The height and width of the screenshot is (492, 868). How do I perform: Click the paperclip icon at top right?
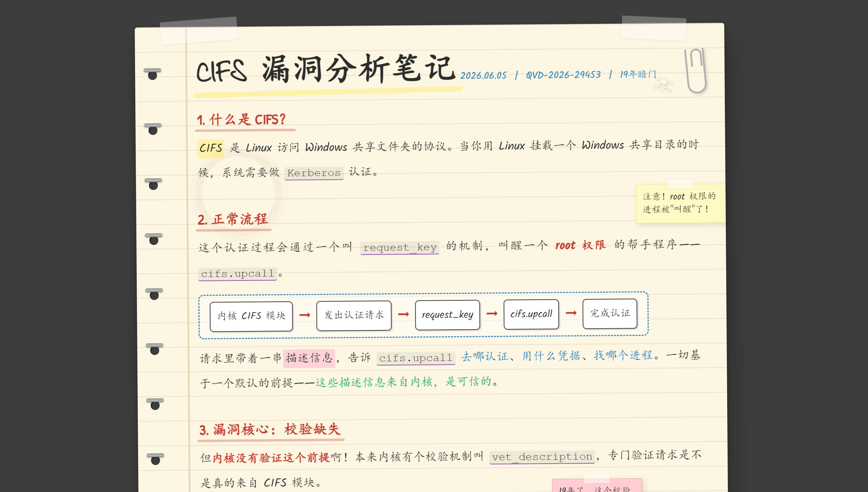tap(696, 71)
